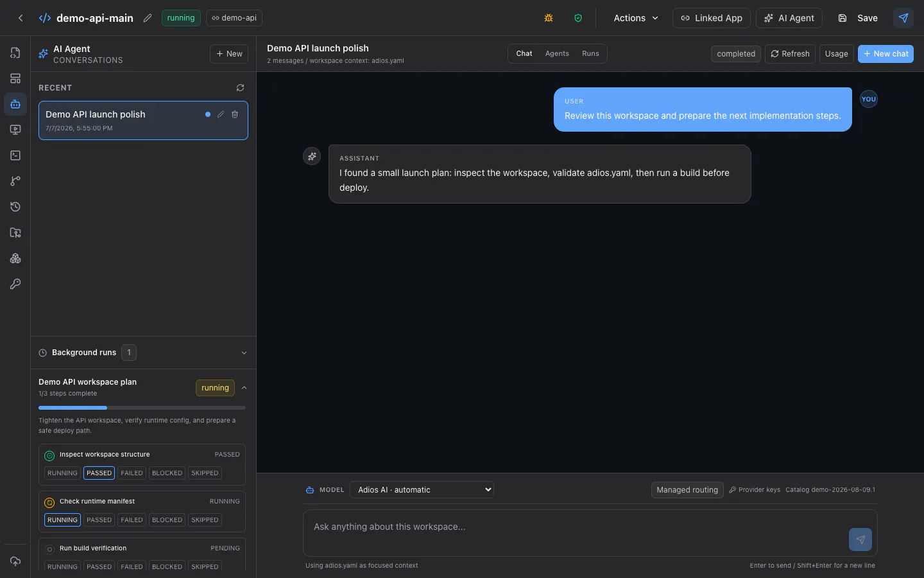Collapse the Demo API workspace plan card
Screen dimensions: 924x578
(x=244, y=388)
